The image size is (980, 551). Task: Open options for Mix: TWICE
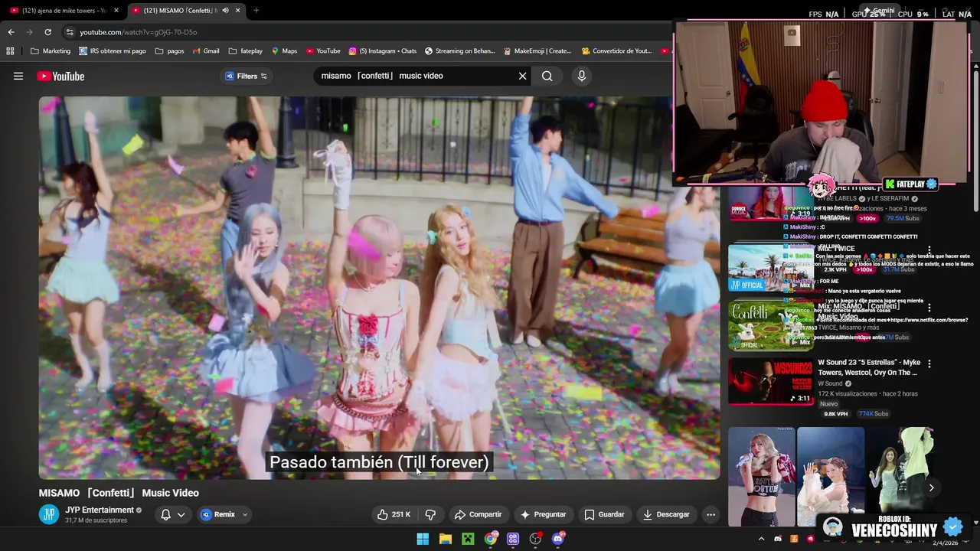(929, 250)
